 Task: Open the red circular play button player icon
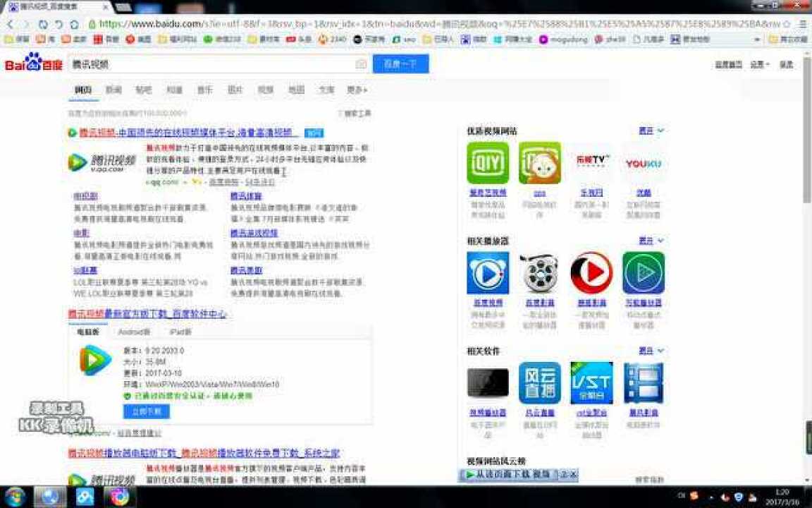point(591,273)
